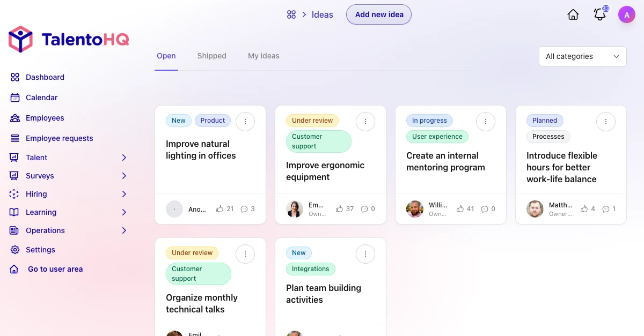
Task: Open options menu on monthly technical talks card
Action: coord(245,254)
